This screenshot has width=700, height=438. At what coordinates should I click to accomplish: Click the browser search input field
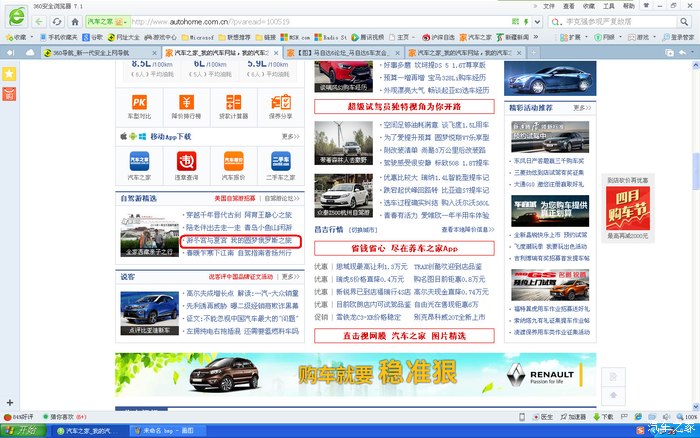pyautogui.click(x=615, y=20)
